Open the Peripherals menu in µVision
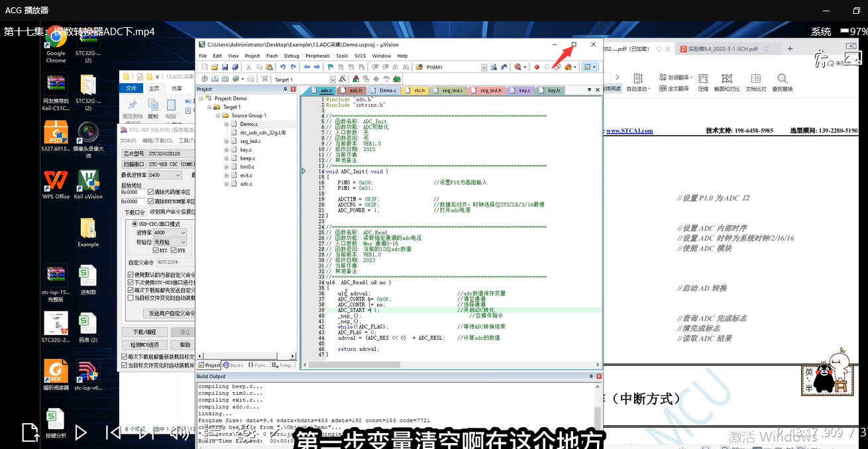Screen dimensions: 868x449 click(317, 56)
